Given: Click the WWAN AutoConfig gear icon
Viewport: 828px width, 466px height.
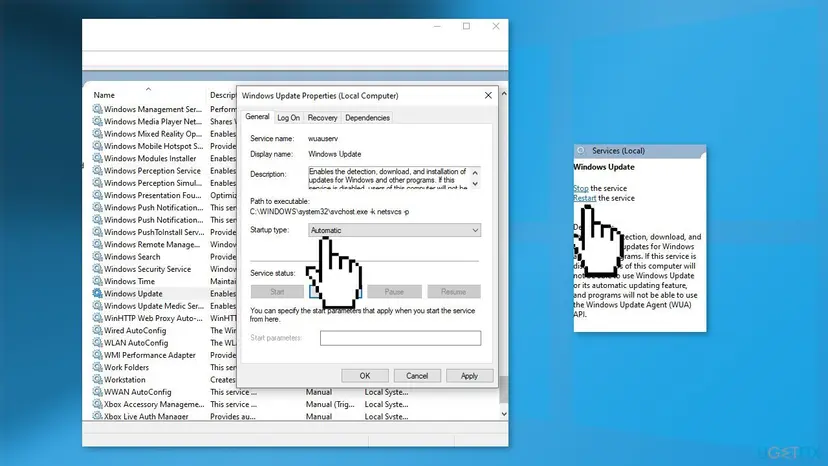Looking at the screenshot, I should 97,392.
